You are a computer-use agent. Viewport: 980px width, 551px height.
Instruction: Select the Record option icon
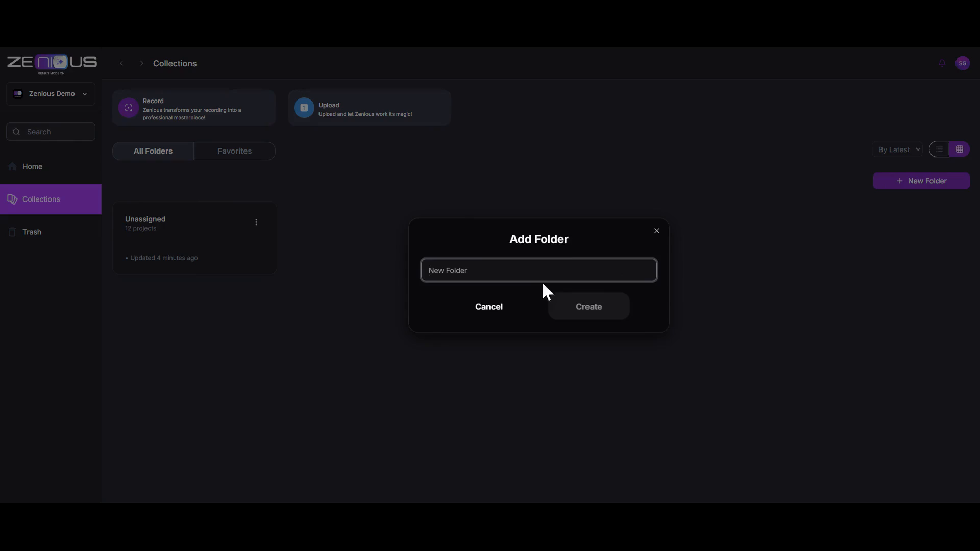[x=128, y=107]
